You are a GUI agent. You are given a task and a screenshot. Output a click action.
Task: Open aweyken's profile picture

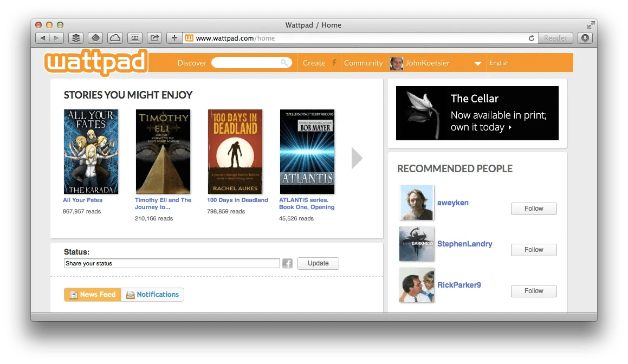pos(417,203)
